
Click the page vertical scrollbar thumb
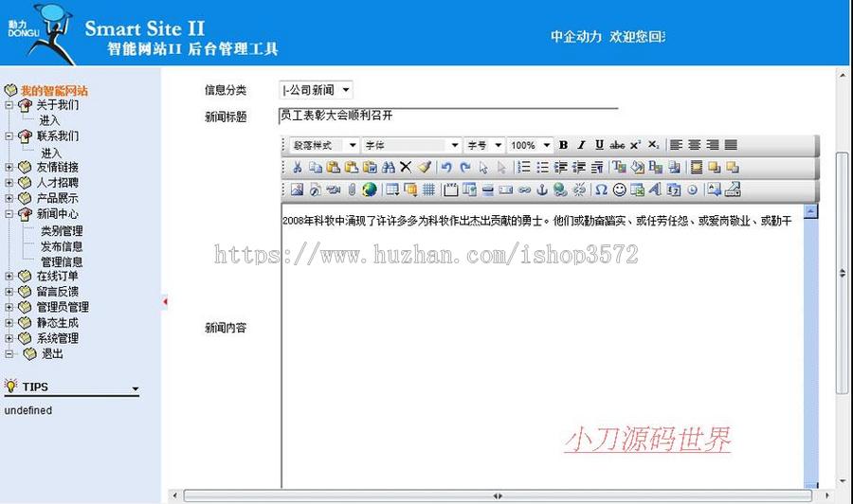843,273
